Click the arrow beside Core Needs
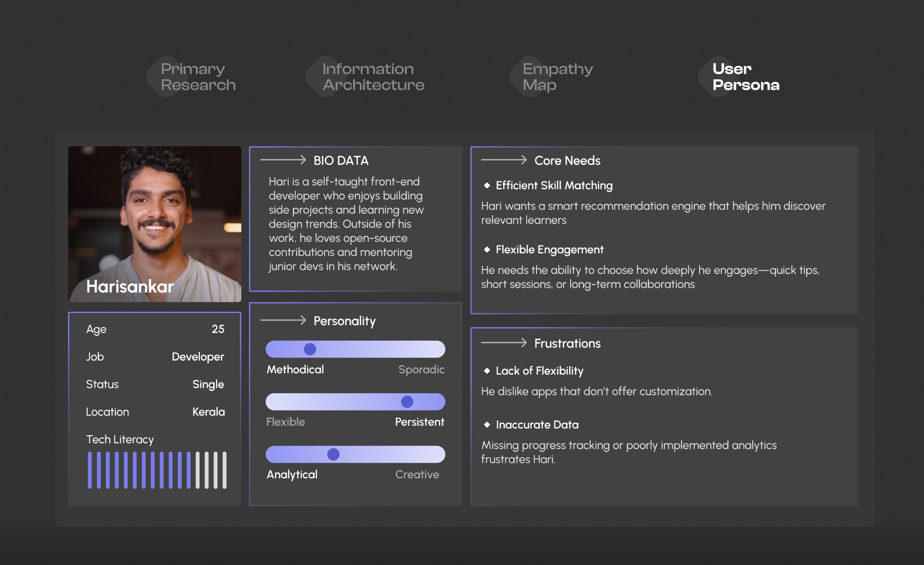Image resolution: width=924 pixels, height=565 pixels. [504, 160]
